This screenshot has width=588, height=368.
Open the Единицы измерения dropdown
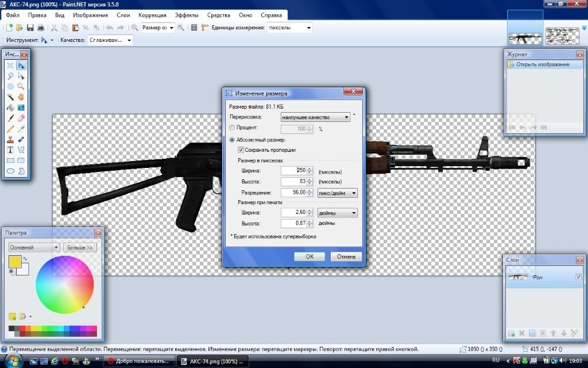[290, 28]
